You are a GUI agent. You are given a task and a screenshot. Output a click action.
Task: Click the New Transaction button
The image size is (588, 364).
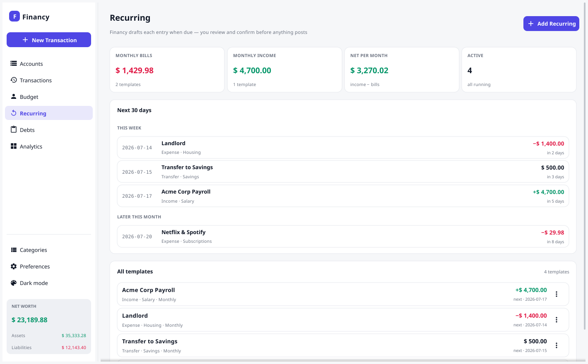pyautogui.click(x=49, y=40)
